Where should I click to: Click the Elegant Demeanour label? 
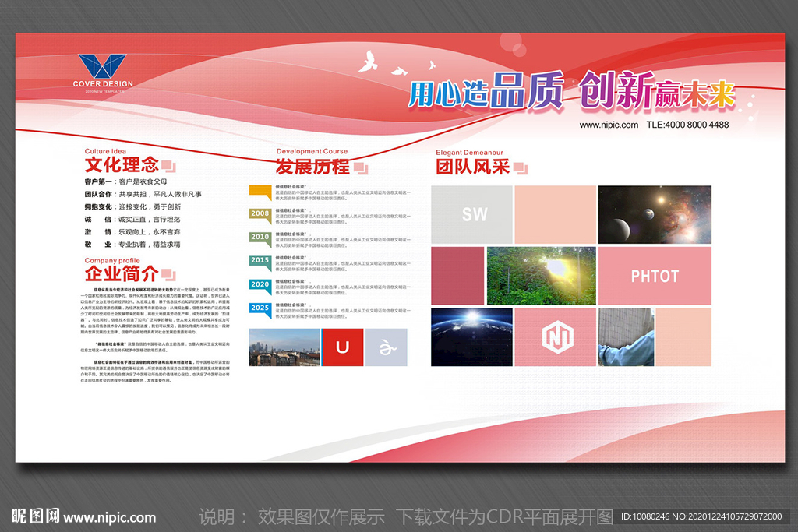469,152
